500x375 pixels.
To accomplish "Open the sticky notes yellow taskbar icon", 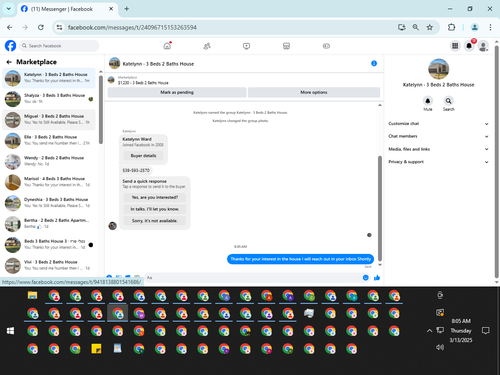I will (96, 349).
